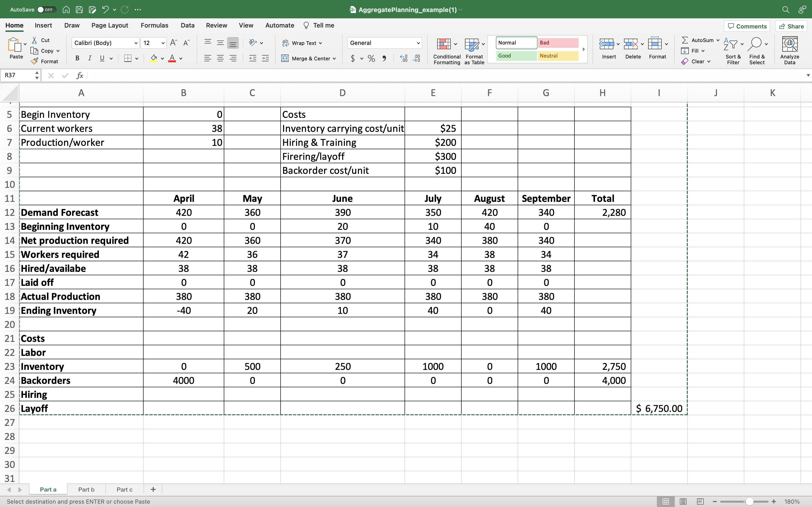Expand the General number format dropdown
The image size is (812, 507).
418,43
